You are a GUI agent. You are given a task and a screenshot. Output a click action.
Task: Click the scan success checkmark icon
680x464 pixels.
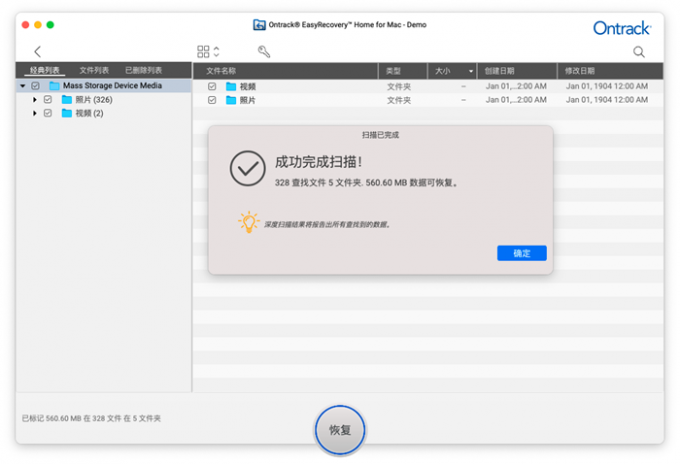(x=248, y=168)
